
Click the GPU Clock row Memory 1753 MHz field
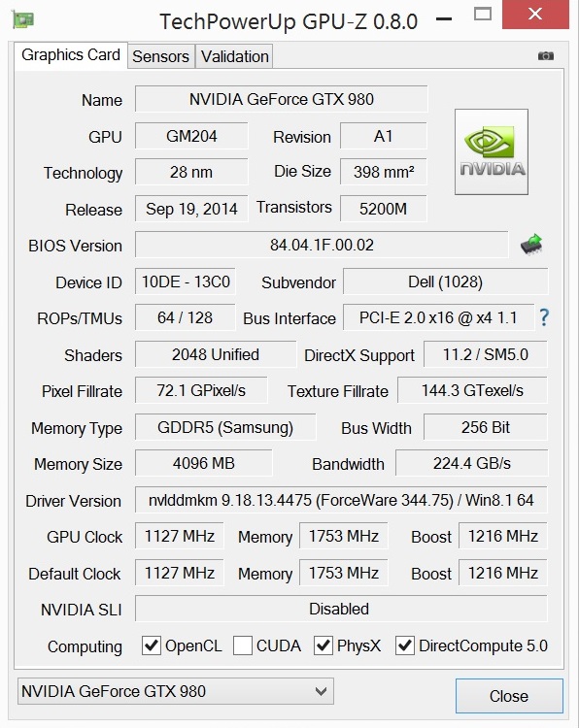(x=344, y=536)
